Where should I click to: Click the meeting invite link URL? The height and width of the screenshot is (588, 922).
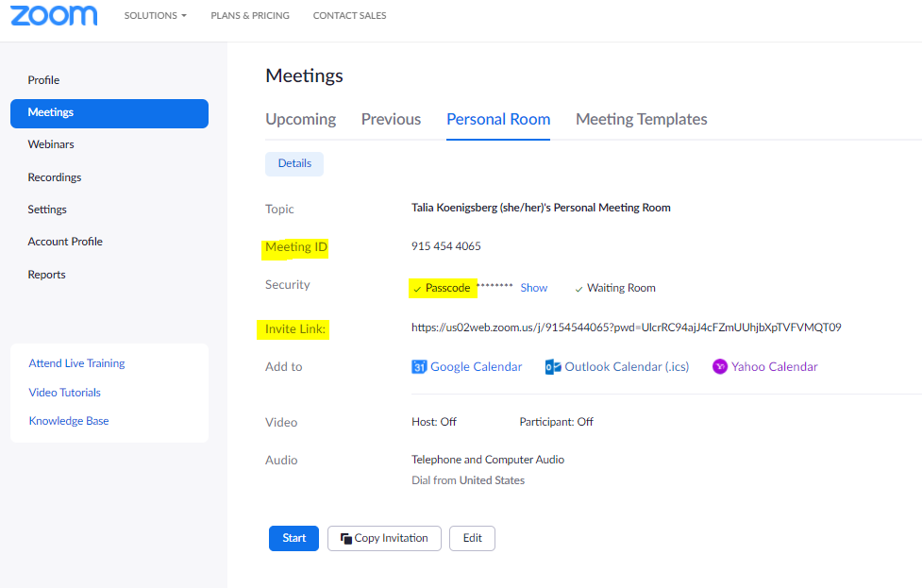(626, 328)
